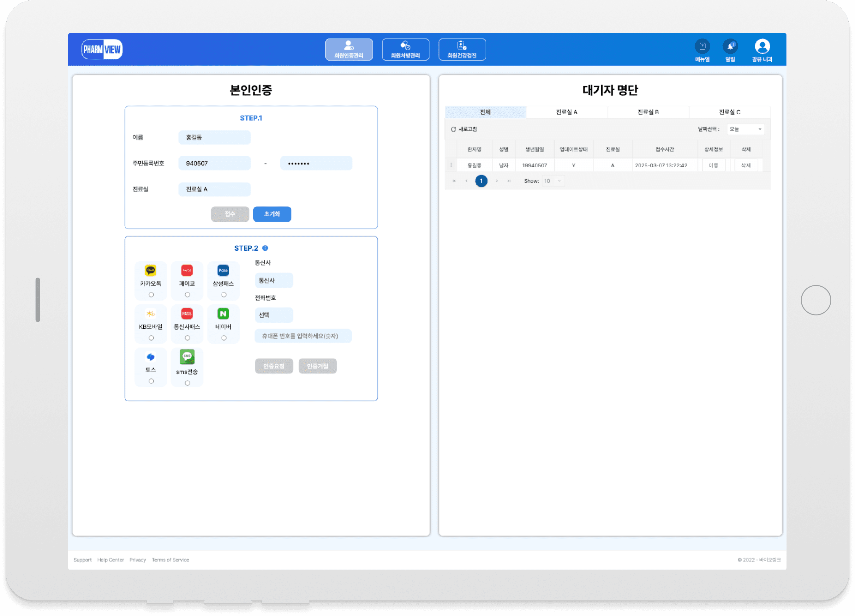Select the 페이코 radio button
This screenshot has width=855, height=616.
[x=187, y=295]
